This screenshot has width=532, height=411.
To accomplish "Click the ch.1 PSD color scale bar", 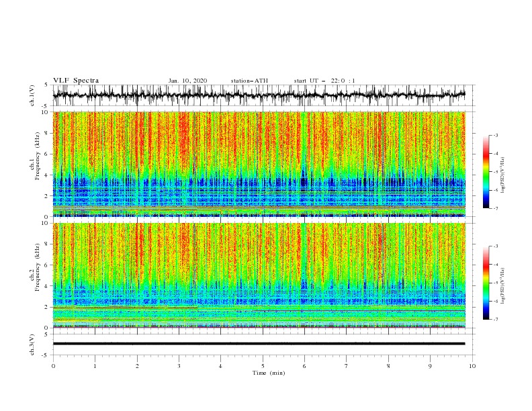I will 486,172.
